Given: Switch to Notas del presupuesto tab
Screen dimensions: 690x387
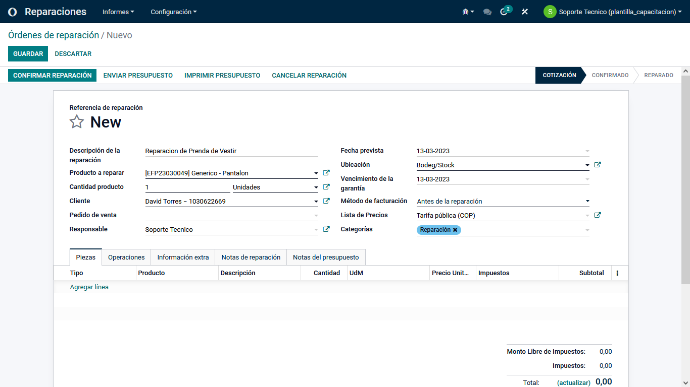Looking at the screenshot, I should pyautogui.click(x=326, y=257).
